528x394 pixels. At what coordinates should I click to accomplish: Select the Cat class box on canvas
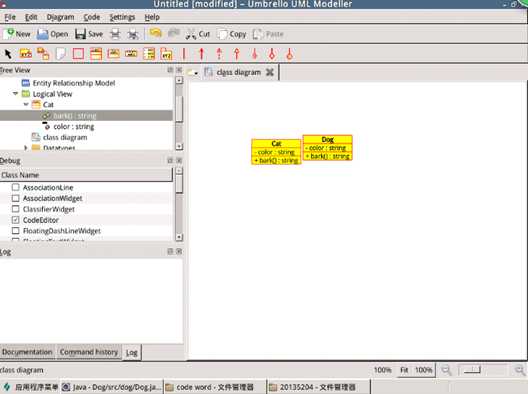tap(276, 152)
